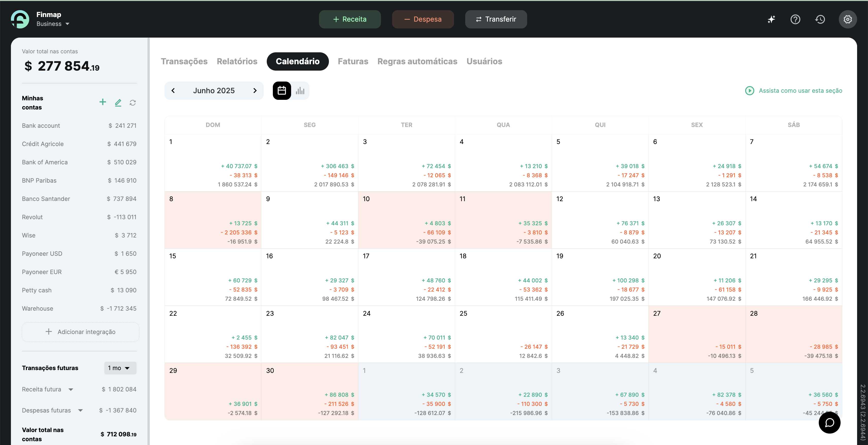Refresh accounts with the sync icon
The height and width of the screenshot is (445, 868).
(133, 102)
